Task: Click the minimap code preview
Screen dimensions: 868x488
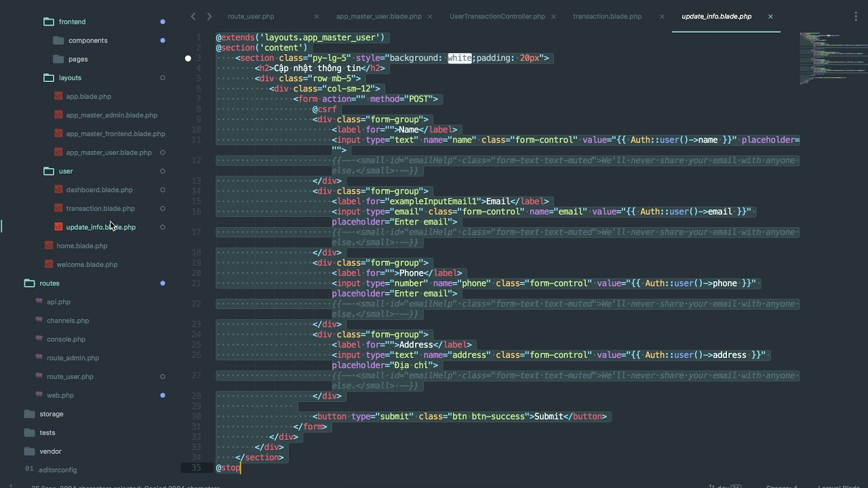Action: click(833, 58)
